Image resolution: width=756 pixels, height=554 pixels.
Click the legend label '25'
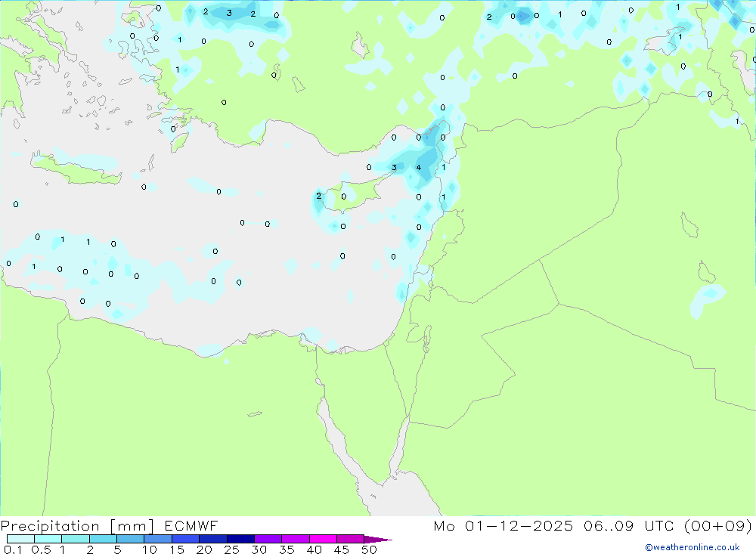click(x=231, y=549)
